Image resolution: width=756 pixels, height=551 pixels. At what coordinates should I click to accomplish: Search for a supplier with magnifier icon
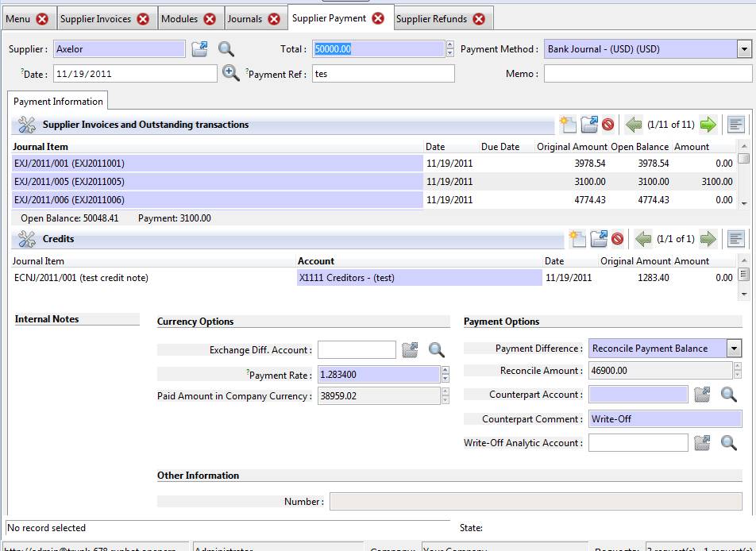pyautogui.click(x=226, y=49)
